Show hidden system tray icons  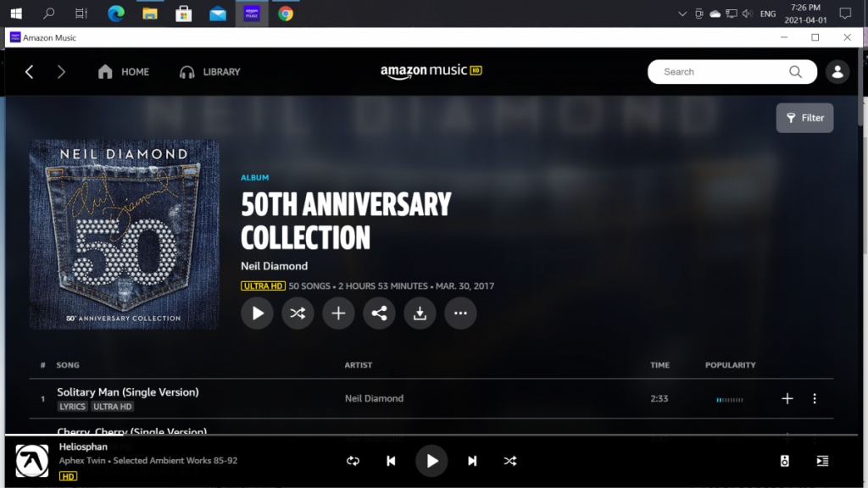point(682,14)
